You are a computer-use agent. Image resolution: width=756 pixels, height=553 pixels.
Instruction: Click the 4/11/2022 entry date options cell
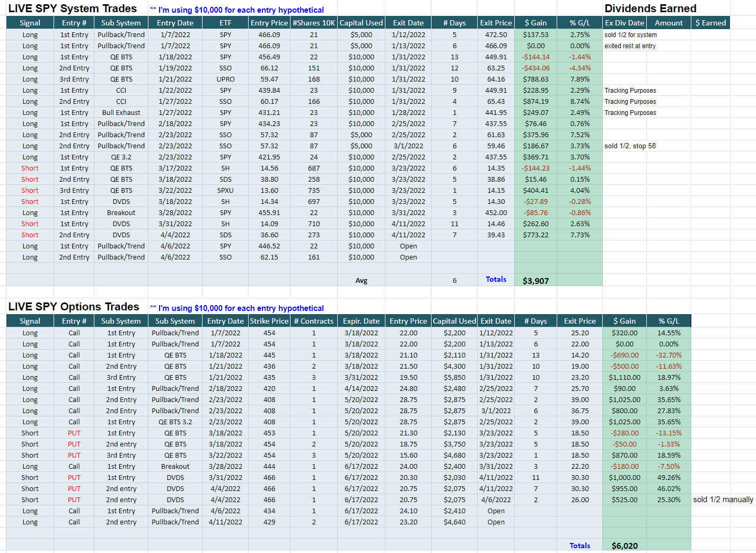coord(225,522)
